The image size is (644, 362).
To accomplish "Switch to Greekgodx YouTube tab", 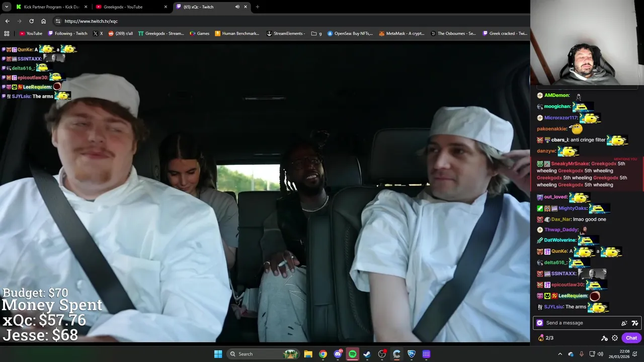I will click(x=131, y=7).
